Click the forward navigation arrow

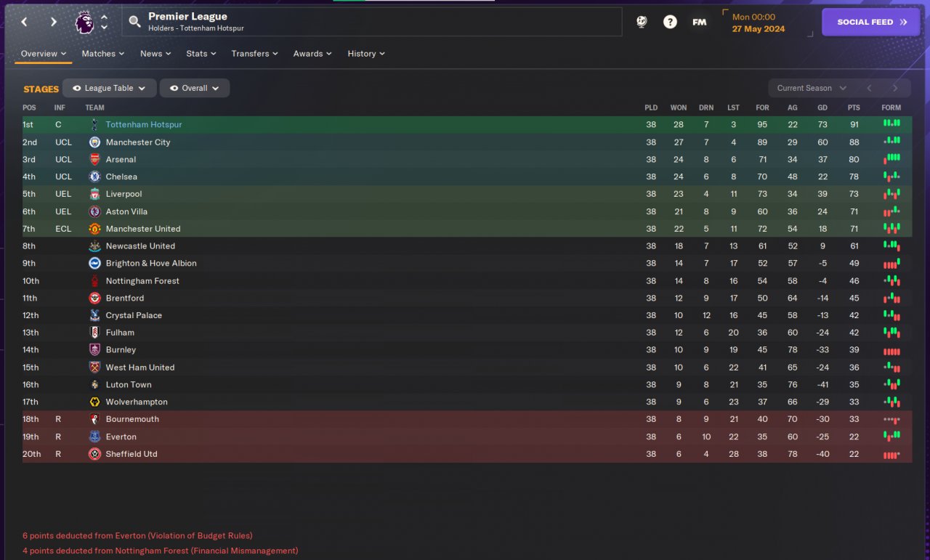[x=53, y=22]
